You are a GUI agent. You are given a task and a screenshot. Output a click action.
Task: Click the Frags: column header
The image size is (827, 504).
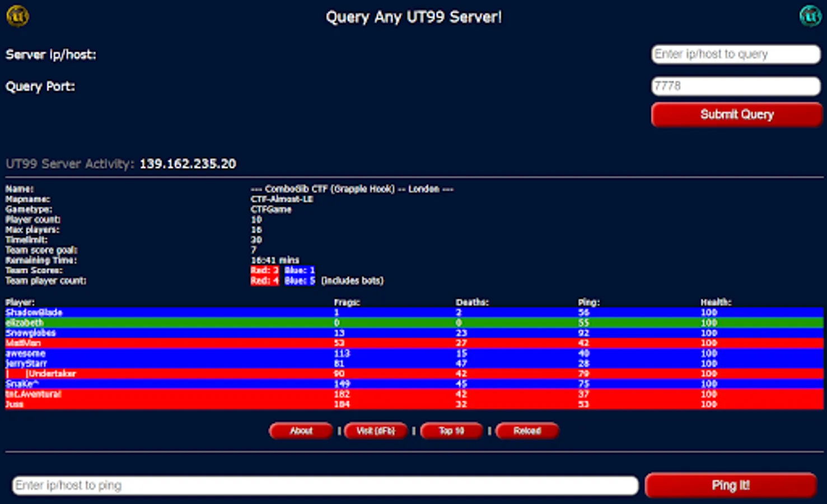click(347, 302)
